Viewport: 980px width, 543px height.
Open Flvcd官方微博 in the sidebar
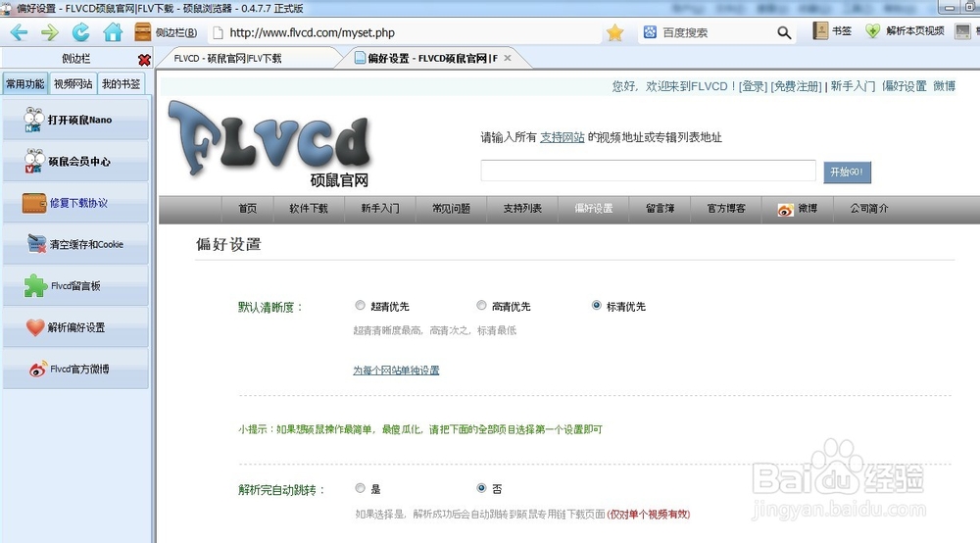75,369
